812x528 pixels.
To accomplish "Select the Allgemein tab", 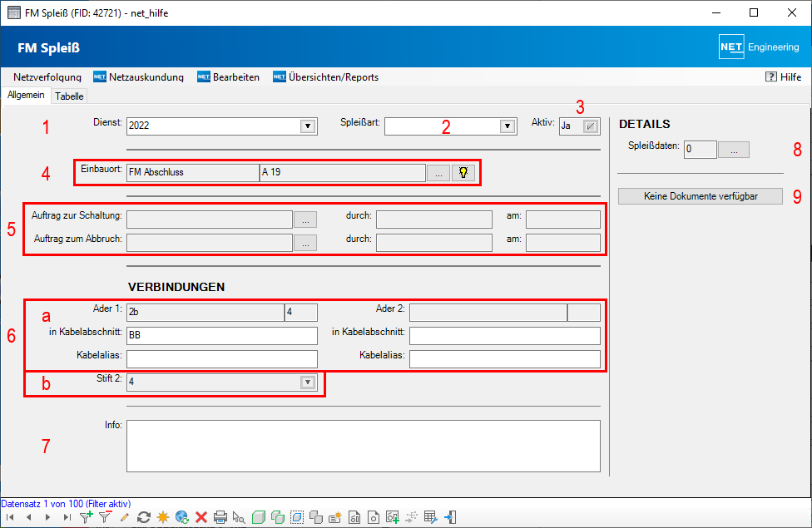I will click(26, 95).
